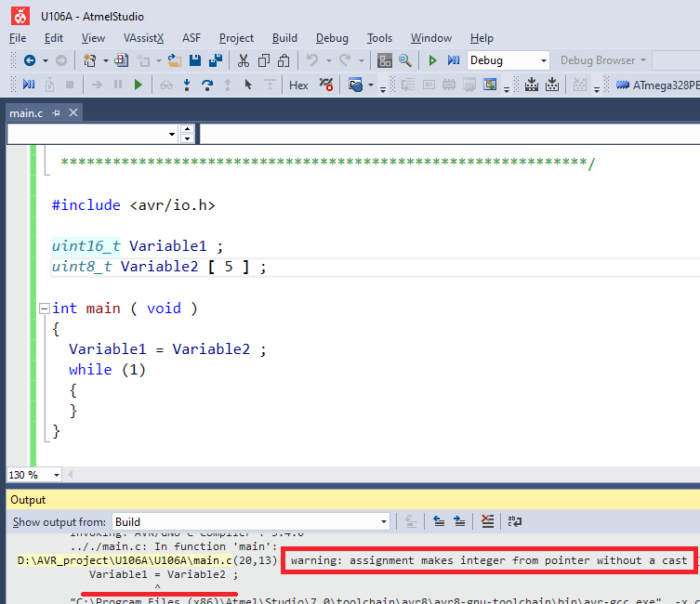Click the ATmega328P device chip icon

622,86
